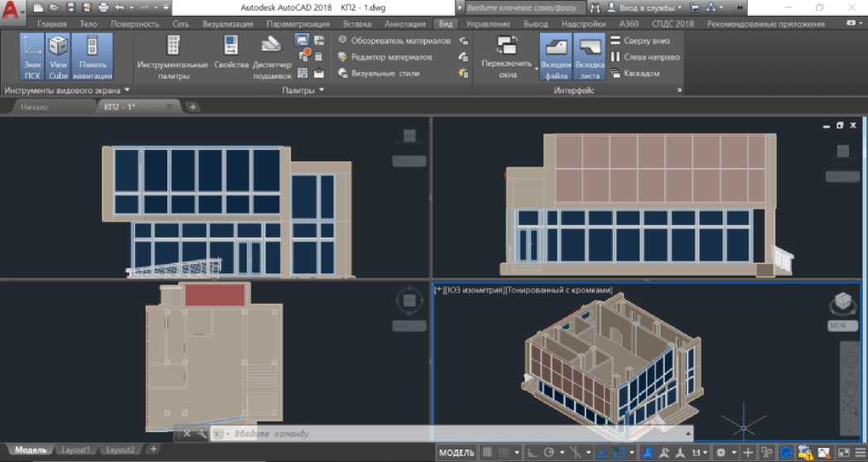Toggle the navigation bar (Панель навигации)
The width and height of the screenshot is (868, 462).
92,56
